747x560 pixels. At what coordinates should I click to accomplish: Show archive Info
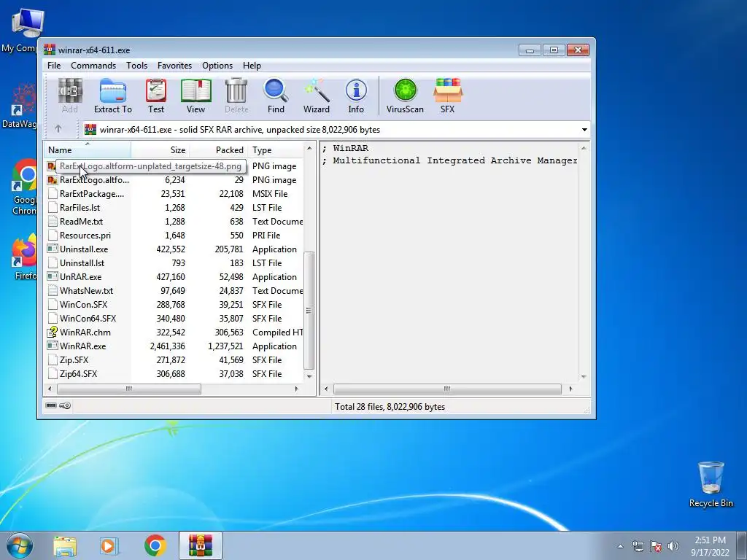click(x=356, y=96)
